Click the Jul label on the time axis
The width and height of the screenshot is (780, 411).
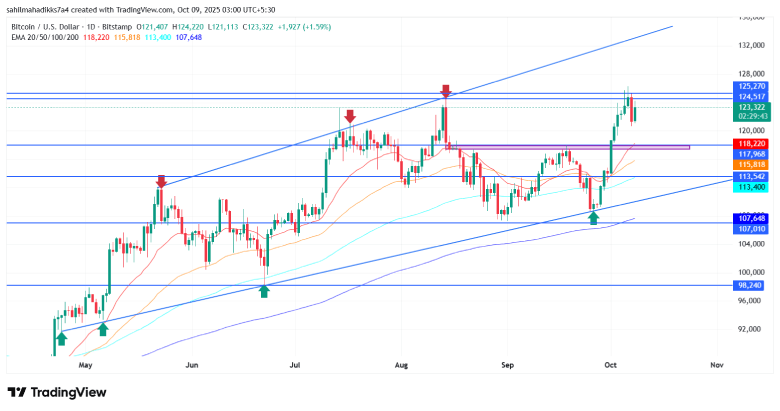pos(294,367)
